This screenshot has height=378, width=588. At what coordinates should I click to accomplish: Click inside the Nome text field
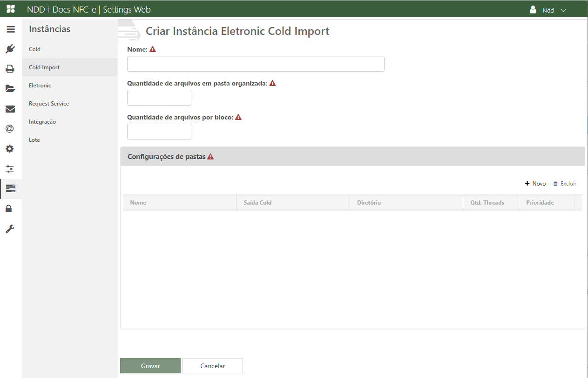256,64
